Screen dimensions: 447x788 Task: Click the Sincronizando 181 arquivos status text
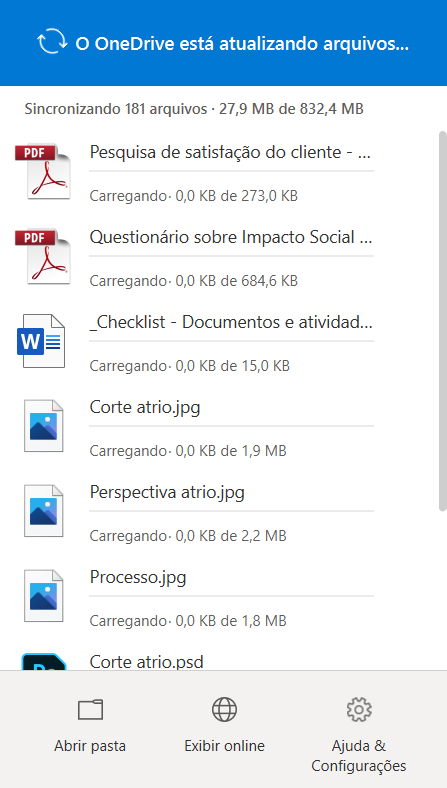116,109
